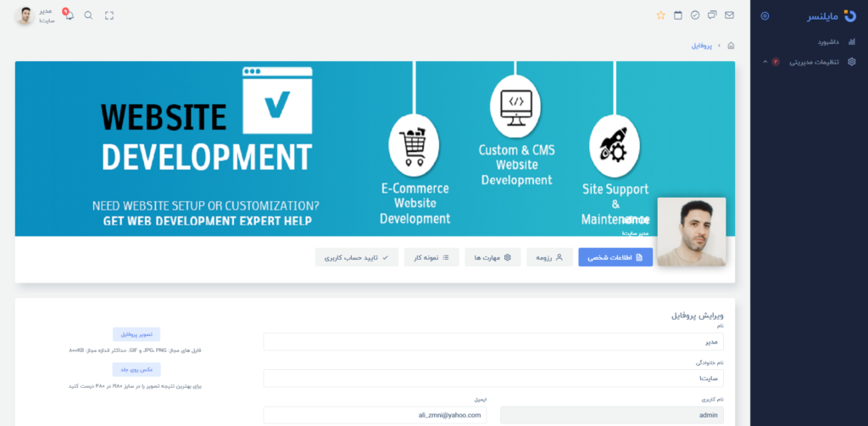Select مهارت ها tab
This screenshot has height=426, width=868.
[x=492, y=257]
